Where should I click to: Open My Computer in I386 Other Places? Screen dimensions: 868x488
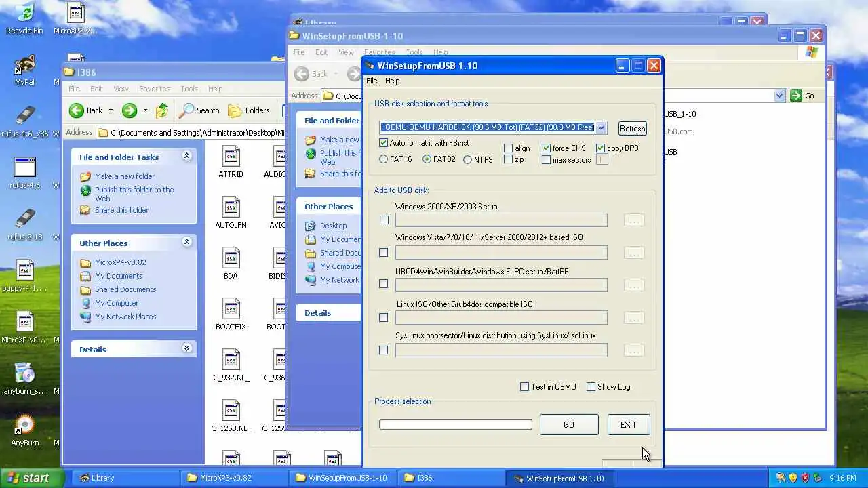tap(117, 303)
